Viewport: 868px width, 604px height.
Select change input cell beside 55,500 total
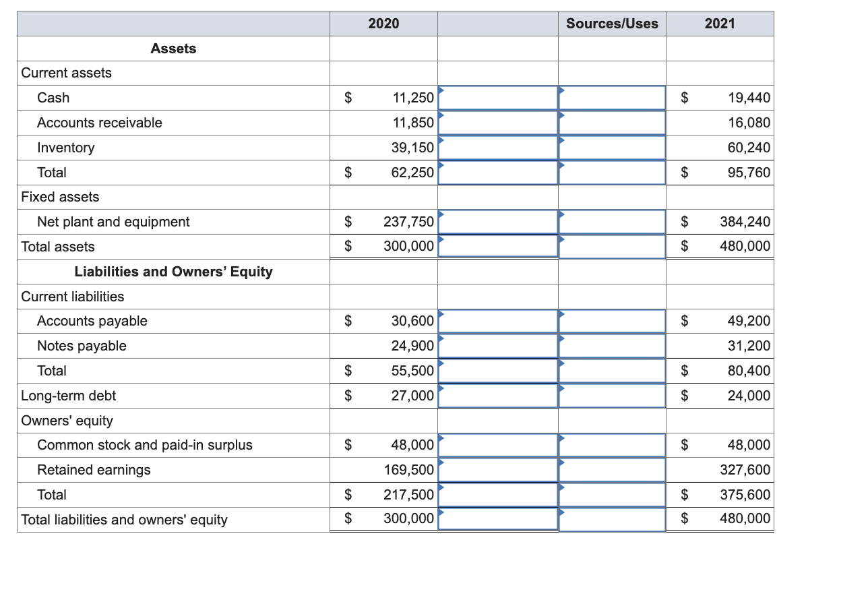pos(498,371)
